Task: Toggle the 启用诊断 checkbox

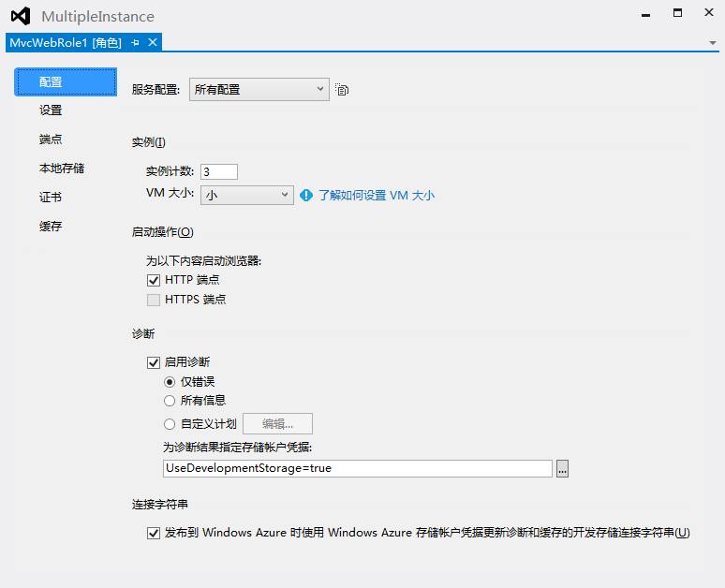Action: [x=154, y=362]
